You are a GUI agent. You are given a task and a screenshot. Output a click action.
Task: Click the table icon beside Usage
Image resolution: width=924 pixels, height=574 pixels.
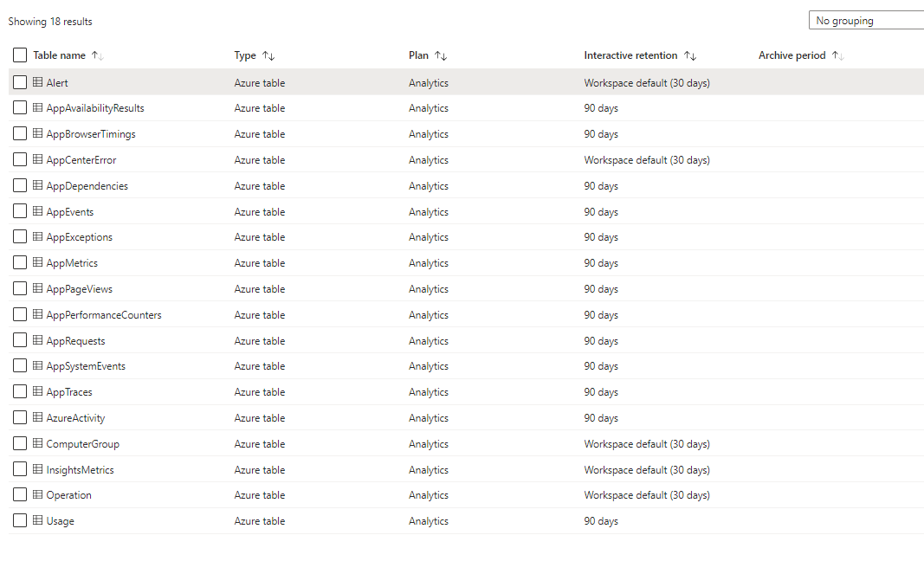coord(38,521)
